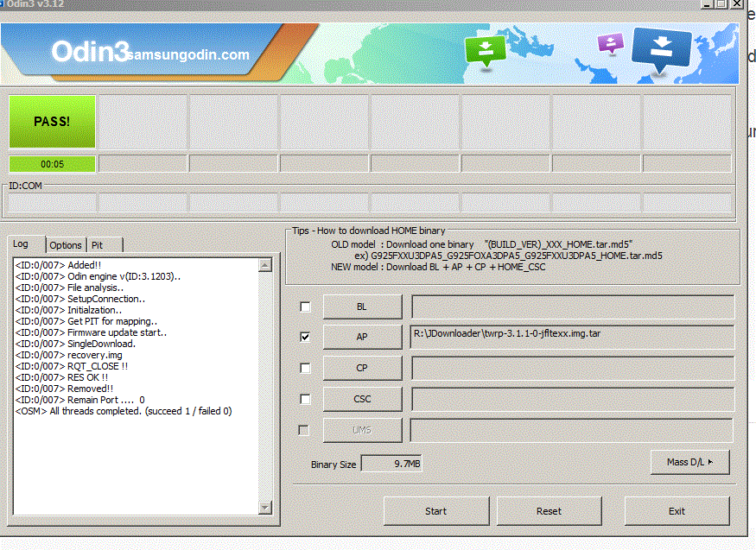Enable the BL checkbox

(305, 307)
